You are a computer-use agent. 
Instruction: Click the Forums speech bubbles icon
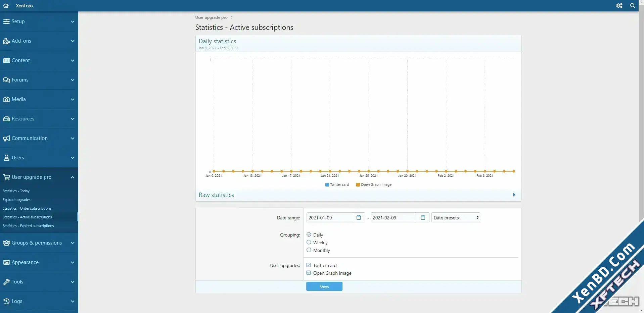click(6, 80)
